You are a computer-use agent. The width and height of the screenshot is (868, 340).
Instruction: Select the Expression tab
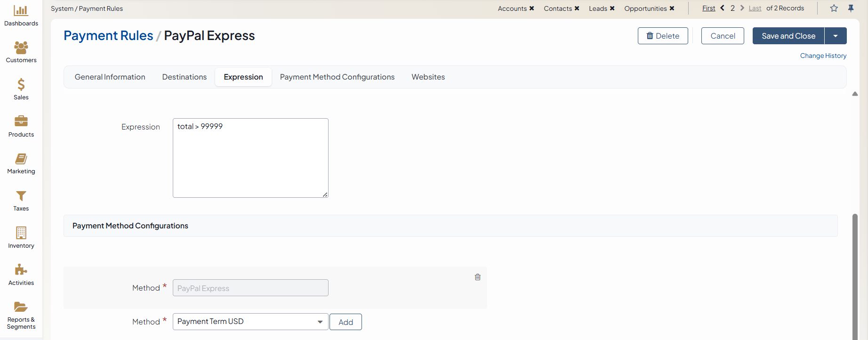(243, 77)
